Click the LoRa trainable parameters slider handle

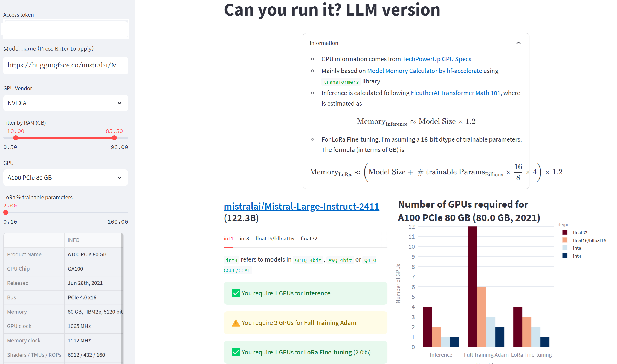[6, 212]
